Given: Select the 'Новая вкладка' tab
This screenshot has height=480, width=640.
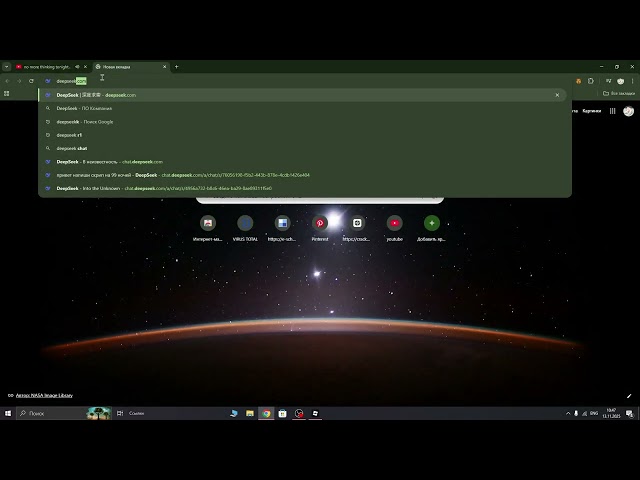Looking at the screenshot, I should 131,67.
